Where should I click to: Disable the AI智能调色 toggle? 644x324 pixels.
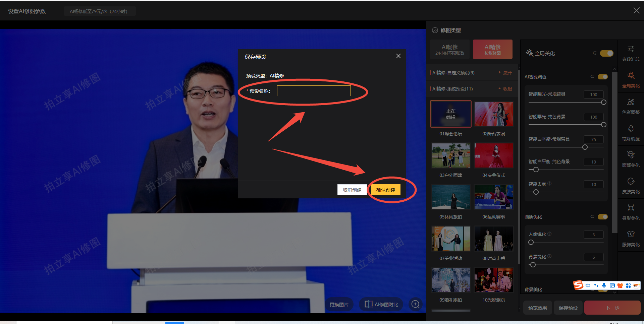click(602, 77)
